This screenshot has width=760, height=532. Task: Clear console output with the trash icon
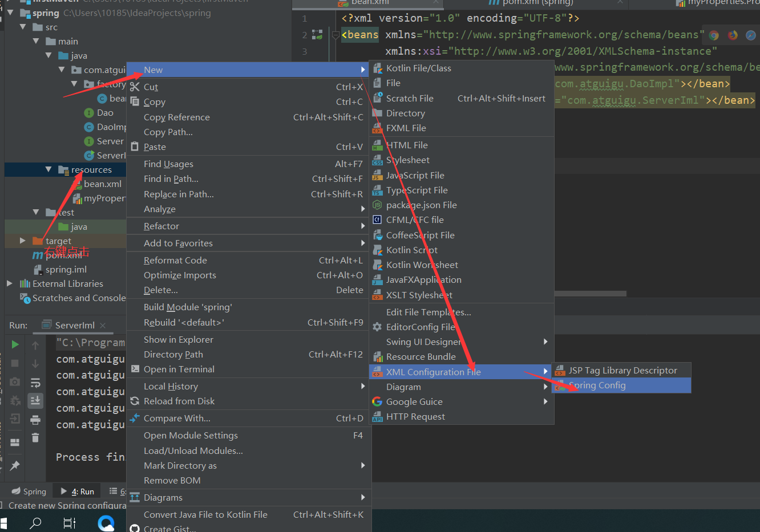tap(35, 438)
